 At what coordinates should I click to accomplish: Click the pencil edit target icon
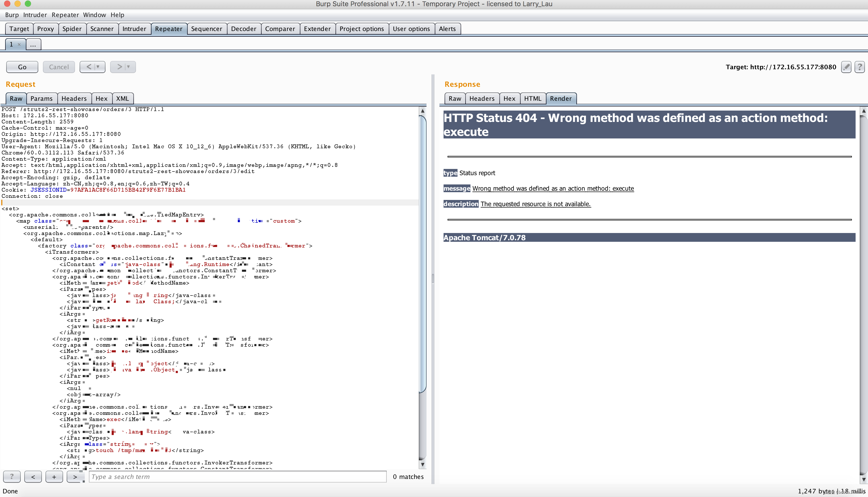[846, 67]
